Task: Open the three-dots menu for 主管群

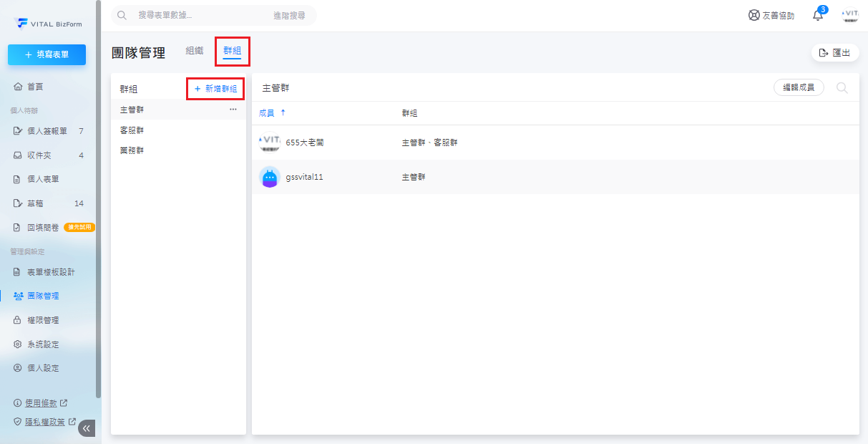Action: pos(233,110)
